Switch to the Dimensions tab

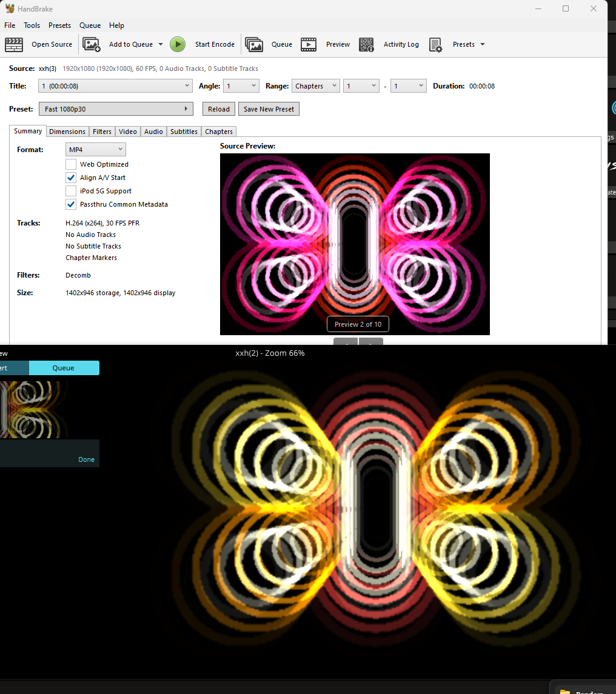coord(67,132)
